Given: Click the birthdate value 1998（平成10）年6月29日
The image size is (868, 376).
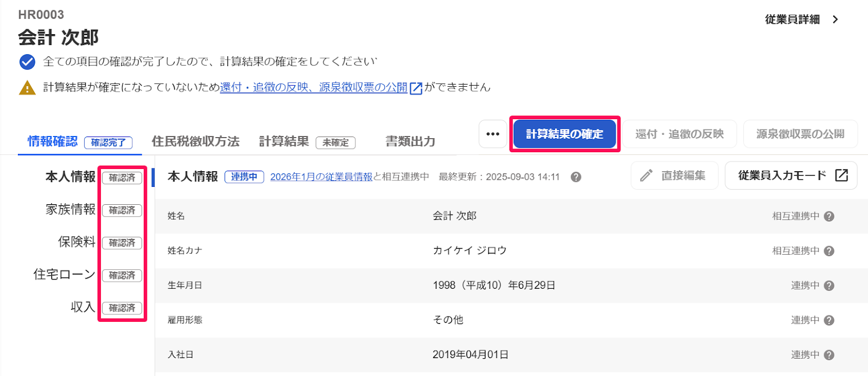Looking at the screenshot, I should coord(494,285).
